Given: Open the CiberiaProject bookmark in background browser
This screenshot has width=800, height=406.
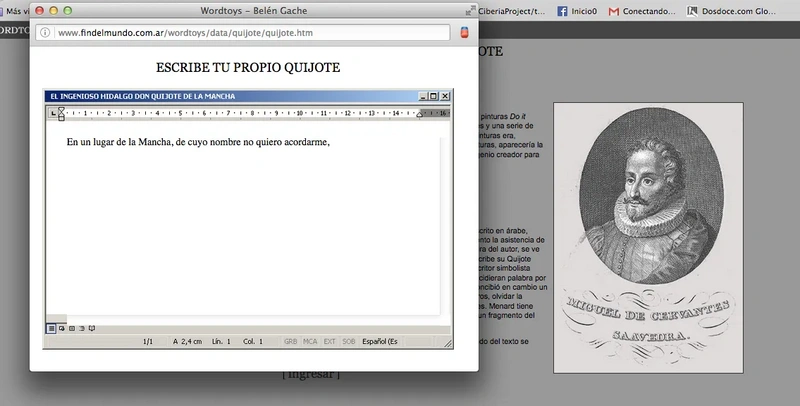Looking at the screenshot, I should pyautogui.click(x=511, y=11).
